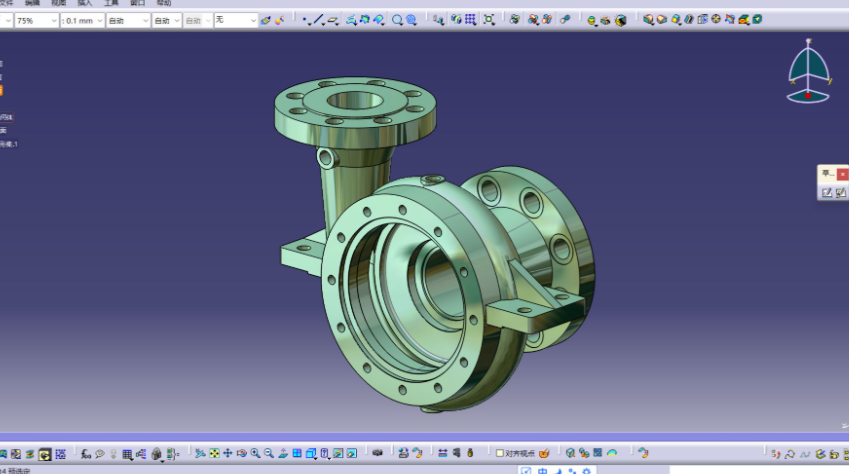849x474 pixels.
Task: Select the Point creation tool
Action: (x=305, y=20)
